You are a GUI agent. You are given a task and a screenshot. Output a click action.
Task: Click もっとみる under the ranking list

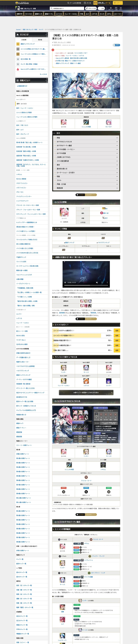tap(43, 74)
